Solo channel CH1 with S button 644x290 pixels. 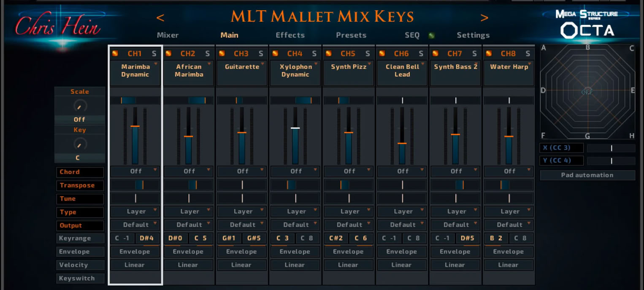154,54
